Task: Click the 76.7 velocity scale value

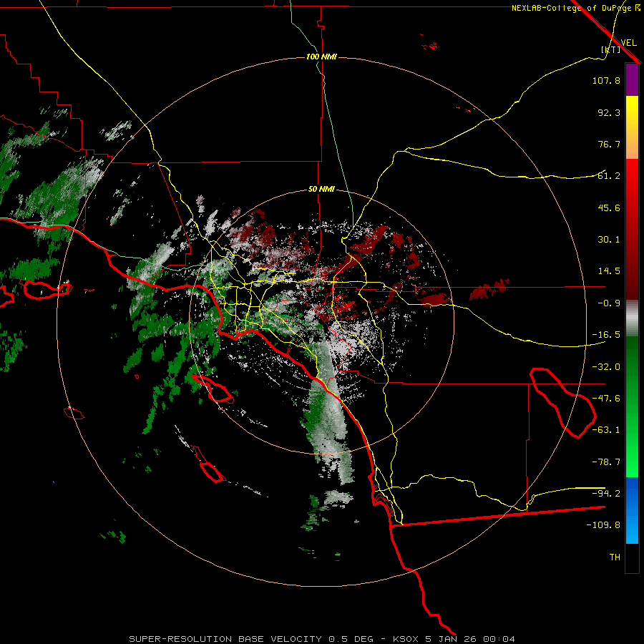Action: pos(609,144)
